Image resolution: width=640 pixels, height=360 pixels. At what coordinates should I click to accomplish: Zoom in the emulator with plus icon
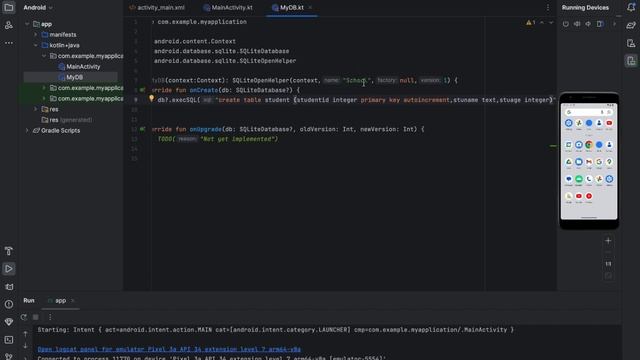point(608,241)
